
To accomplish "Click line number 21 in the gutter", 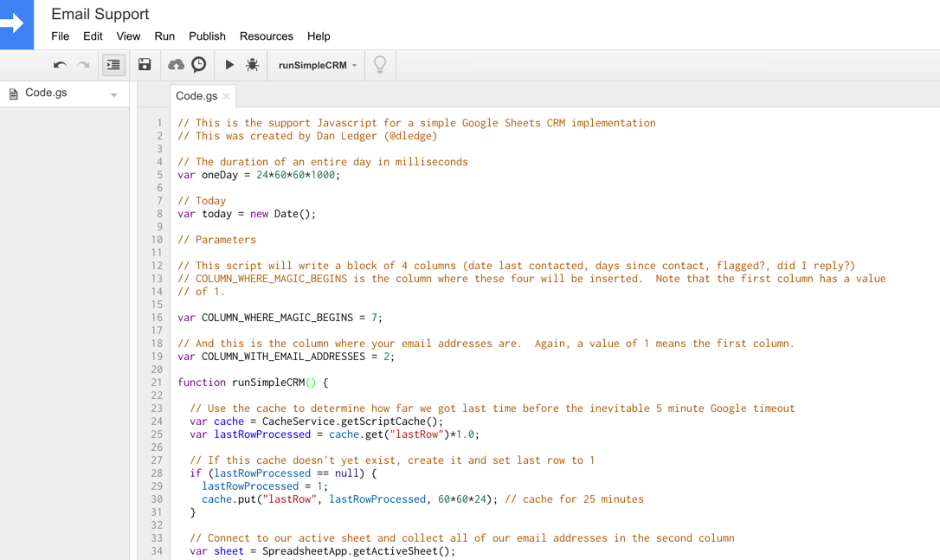I will 156,382.
